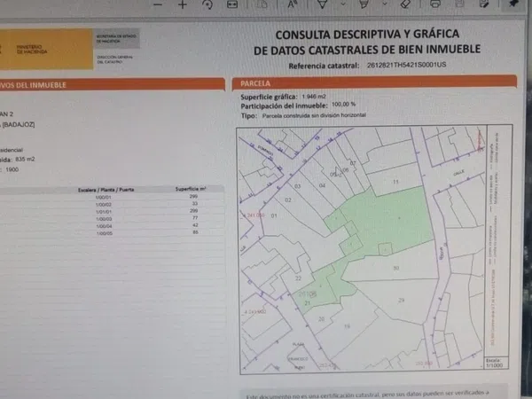Click the Escalera / Planta / Puerta column header

(x=106, y=190)
